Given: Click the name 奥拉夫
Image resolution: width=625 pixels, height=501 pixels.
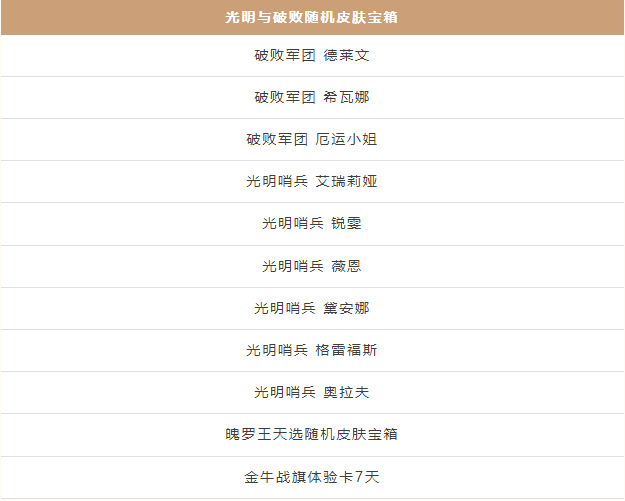Looking at the screenshot, I should [346, 393].
